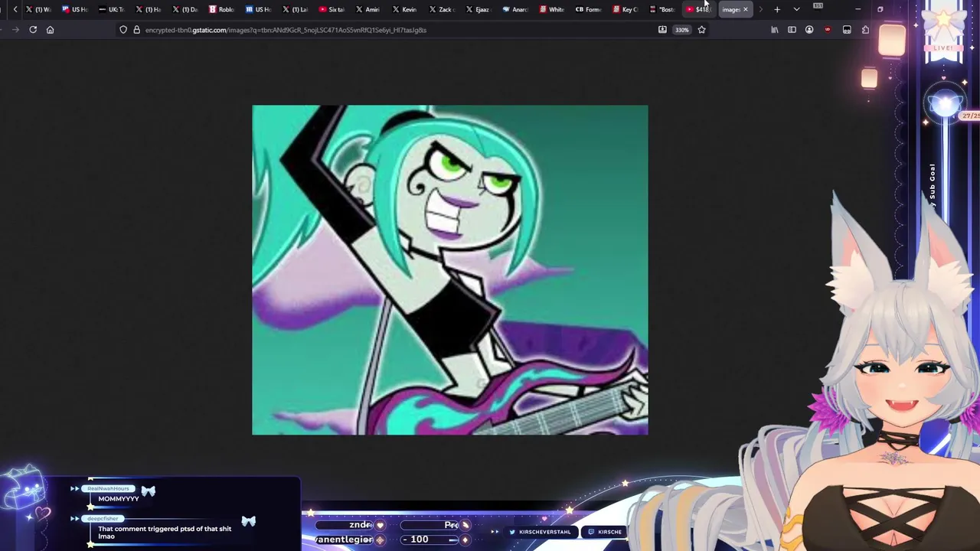The width and height of the screenshot is (980, 551).
Task: Switch to the 'Key C' tab
Action: 626,9
